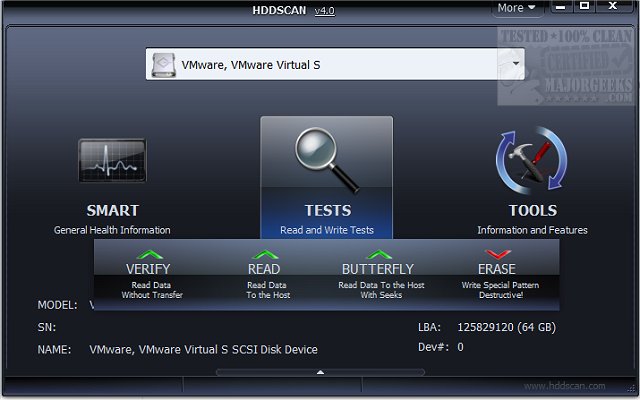Click the drive icon in device selector
Screen dimensions: 640x400
(x=163, y=64)
